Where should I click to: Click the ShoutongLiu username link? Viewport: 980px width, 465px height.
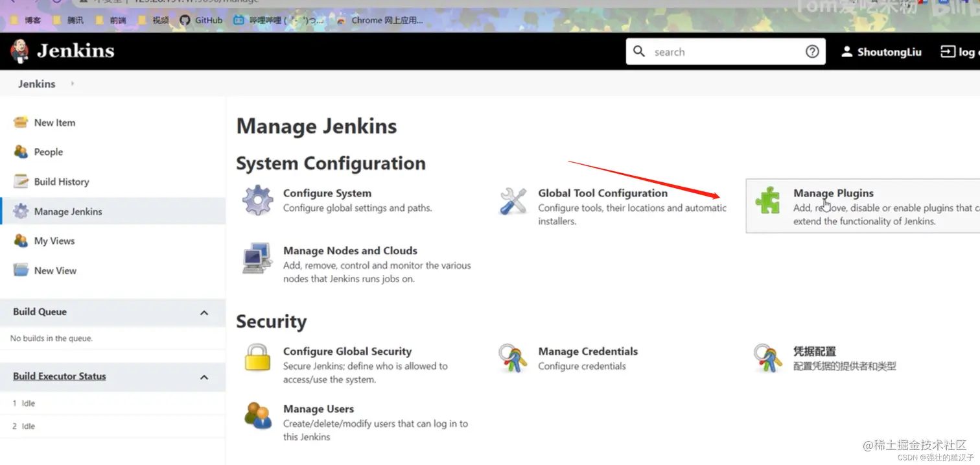tap(889, 52)
